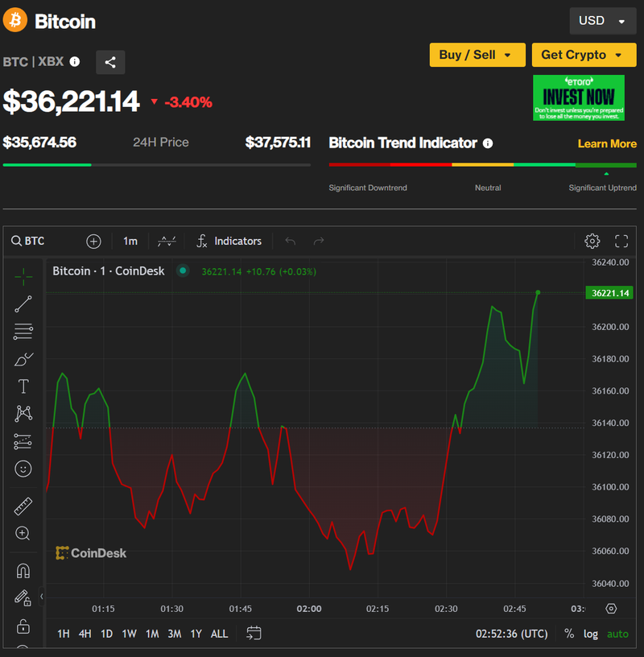Toggle percent scale on the chart
The image size is (644, 657).
coord(569,634)
